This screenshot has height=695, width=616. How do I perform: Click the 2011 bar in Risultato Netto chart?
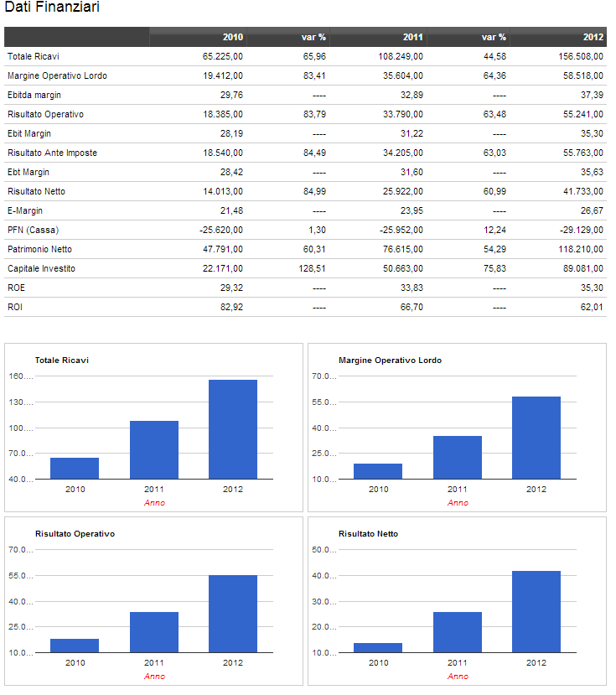pos(458,632)
